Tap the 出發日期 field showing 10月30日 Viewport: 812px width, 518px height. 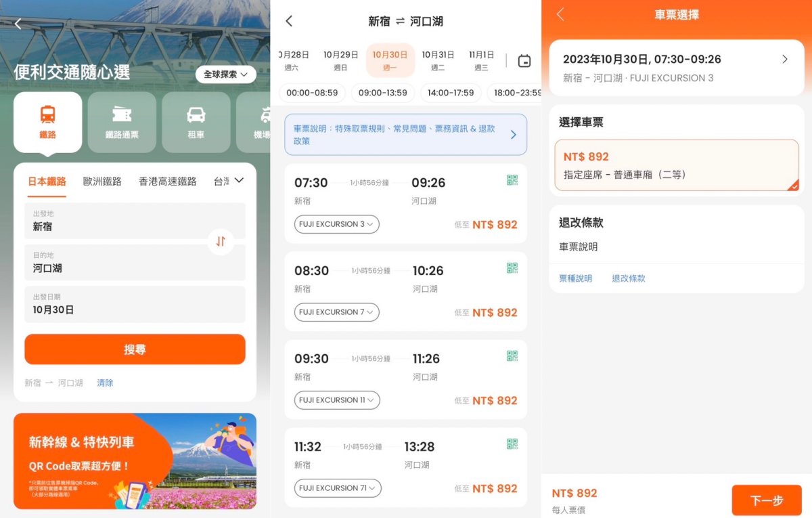(135, 304)
